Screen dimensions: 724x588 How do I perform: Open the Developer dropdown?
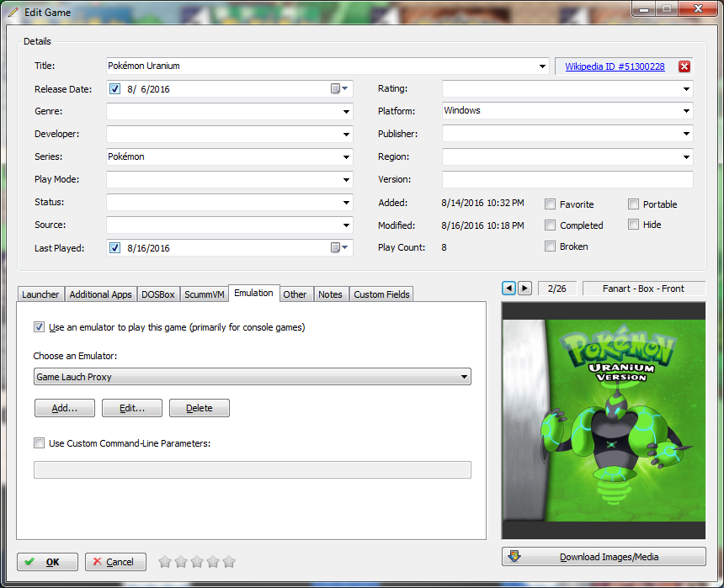pyautogui.click(x=346, y=134)
